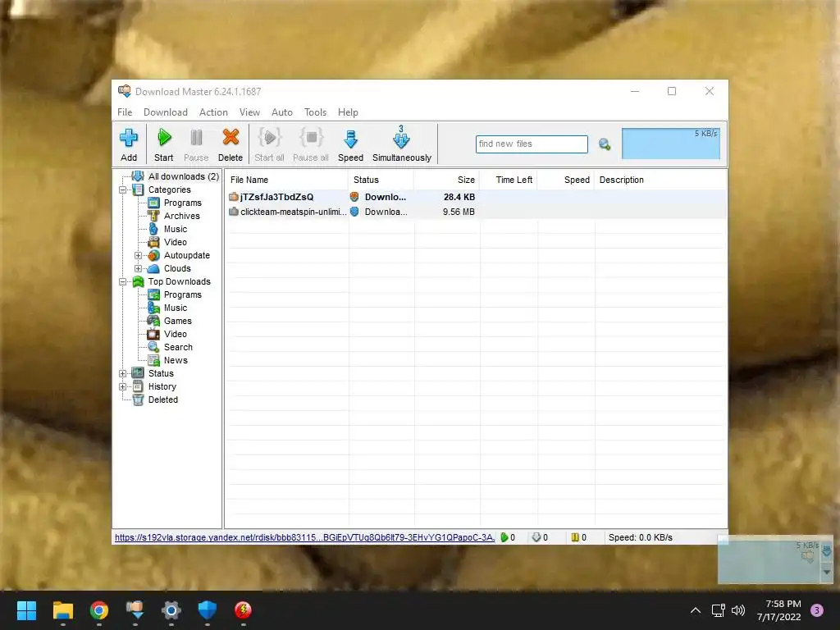
Task: Sort by the Status column header
Action: (381, 180)
